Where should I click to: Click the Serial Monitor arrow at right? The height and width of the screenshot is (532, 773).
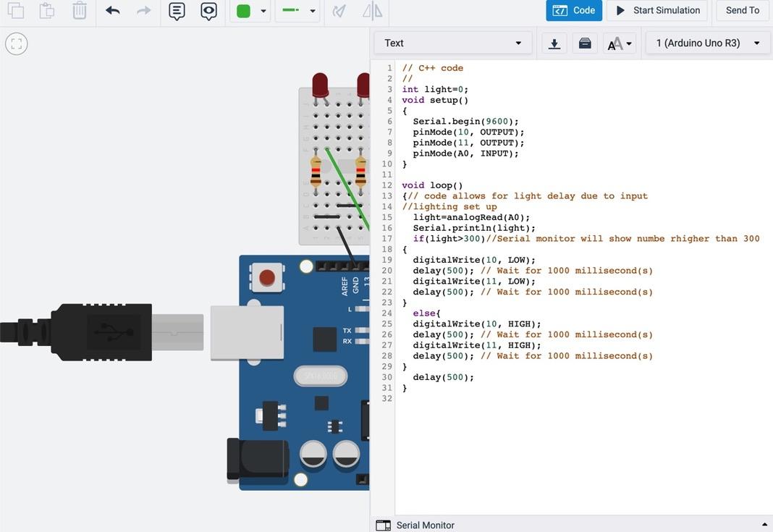pyautogui.click(x=764, y=525)
